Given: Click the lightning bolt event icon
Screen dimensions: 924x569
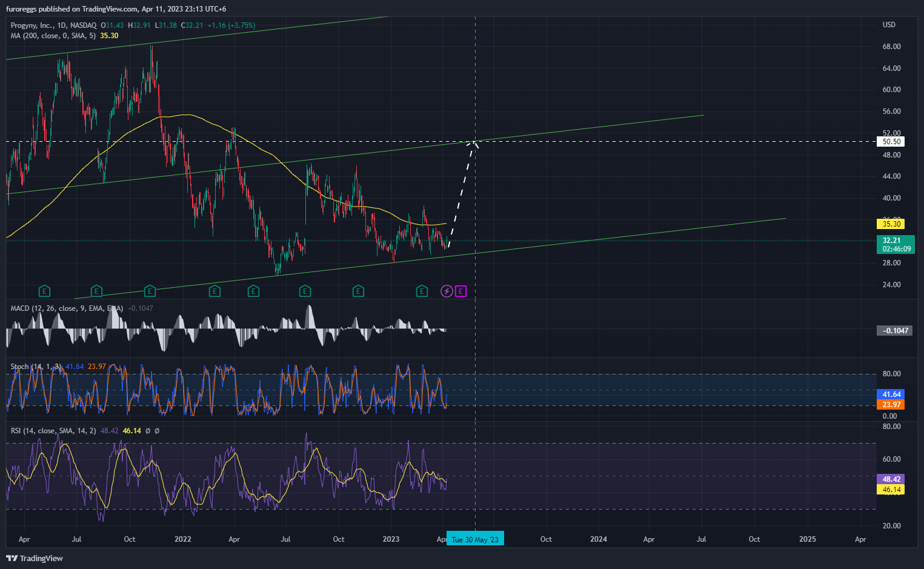Looking at the screenshot, I should click(447, 291).
